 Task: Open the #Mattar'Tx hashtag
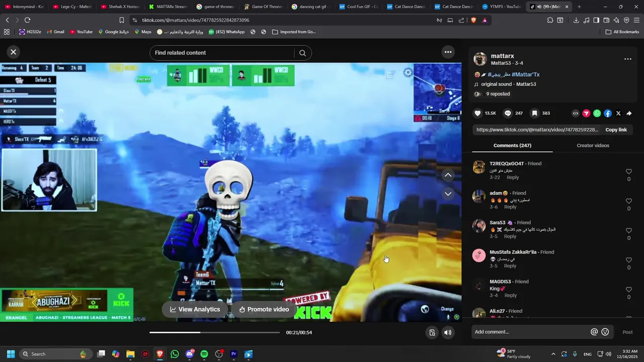click(525, 74)
